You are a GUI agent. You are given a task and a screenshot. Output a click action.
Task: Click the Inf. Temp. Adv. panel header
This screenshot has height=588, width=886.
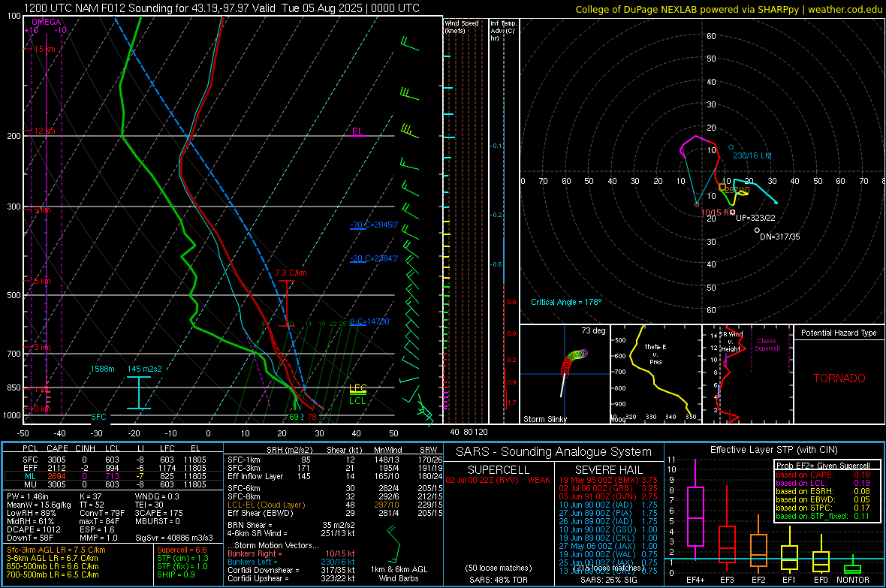pyautogui.click(x=504, y=31)
